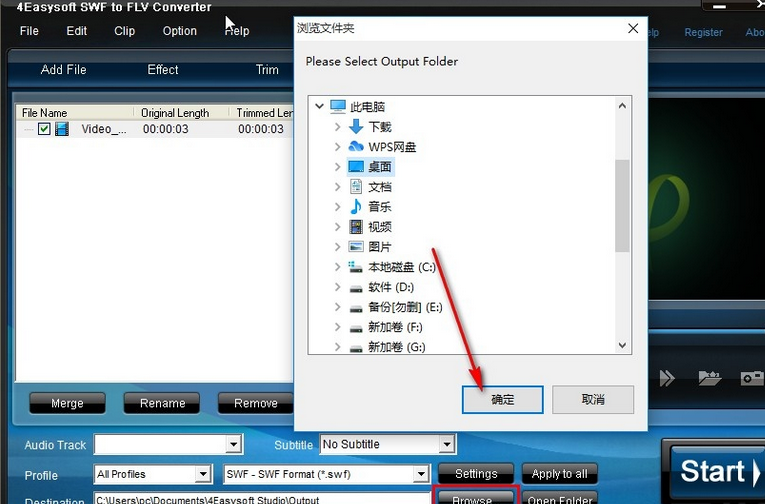Click the 音乐 music note icon
This screenshot has width=765, height=504.
pos(356,206)
